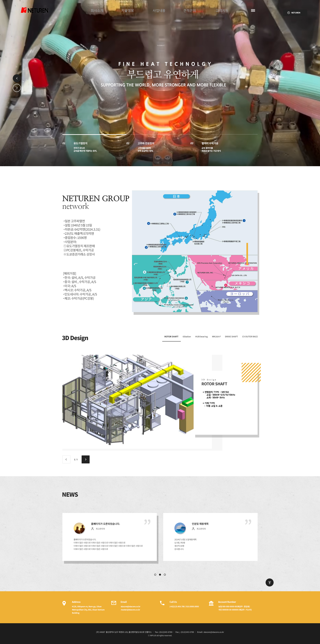Click the Account Number bank icon
This screenshot has width=320, height=644.
[x=211, y=603]
